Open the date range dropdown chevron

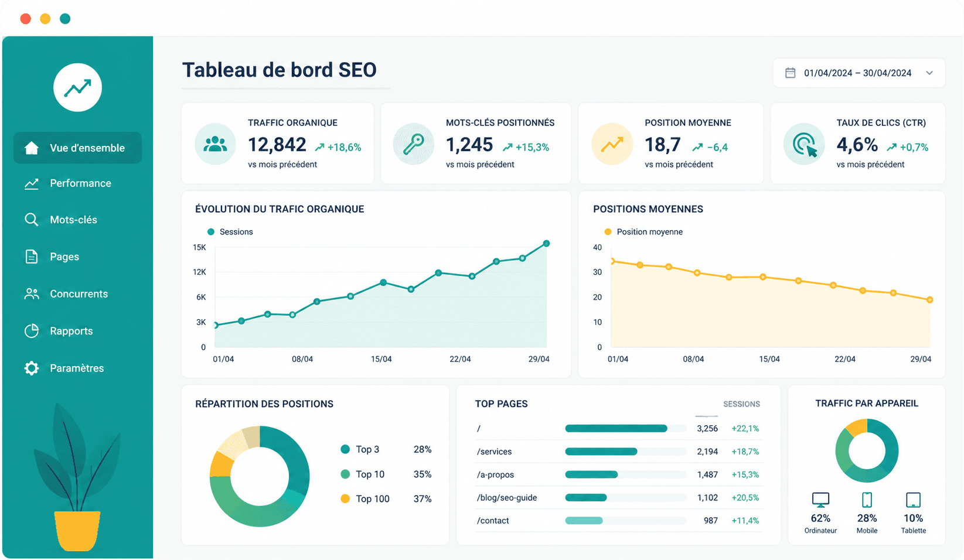[x=929, y=73]
